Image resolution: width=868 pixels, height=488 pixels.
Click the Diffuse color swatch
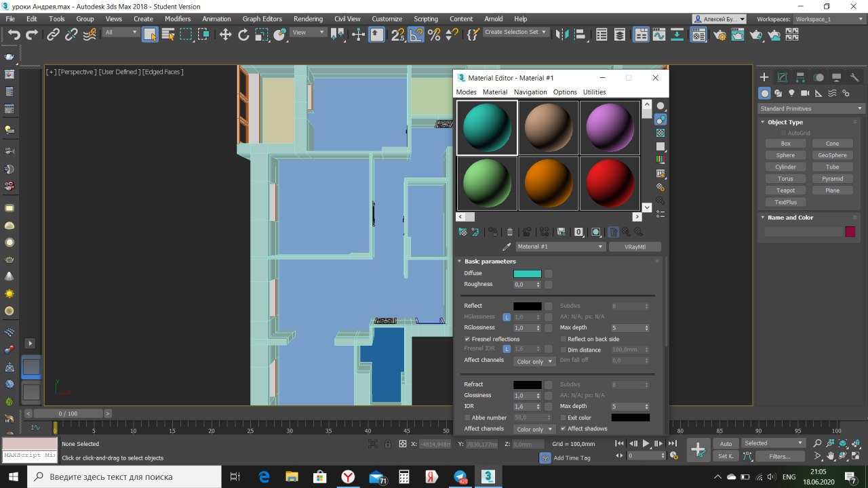coord(528,274)
